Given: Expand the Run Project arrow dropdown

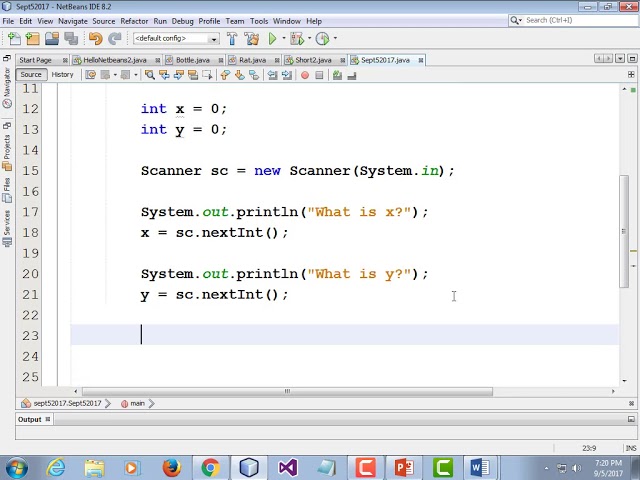Looking at the screenshot, I should (284, 38).
